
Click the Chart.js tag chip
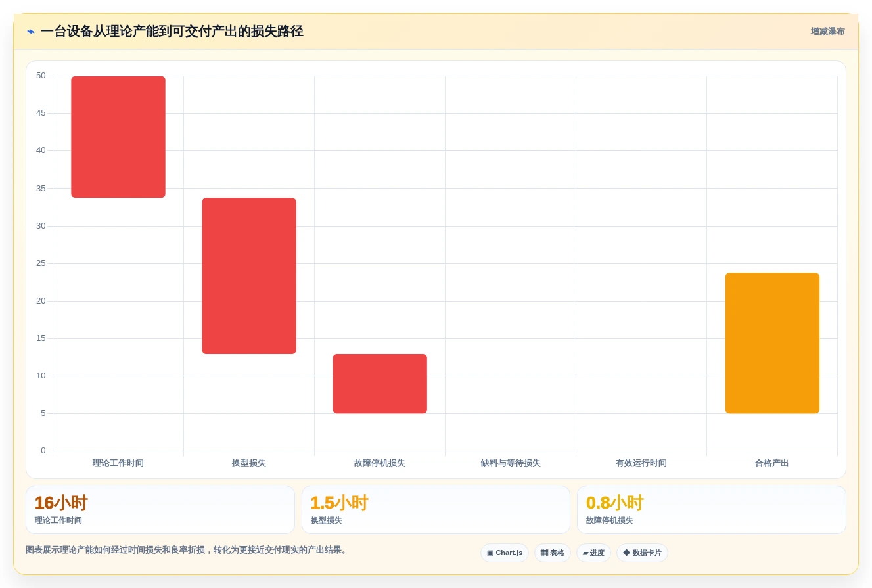click(505, 553)
